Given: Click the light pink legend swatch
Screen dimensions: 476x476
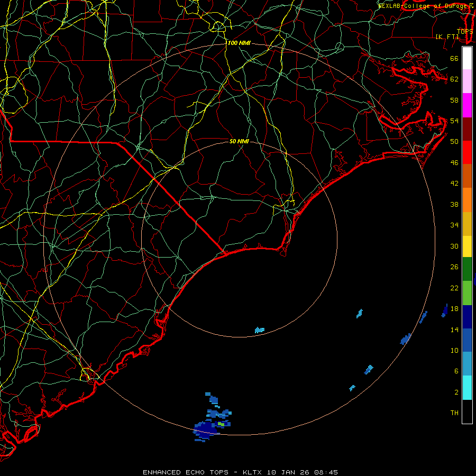Looking at the screenshot, I should [x=467, y=81].
